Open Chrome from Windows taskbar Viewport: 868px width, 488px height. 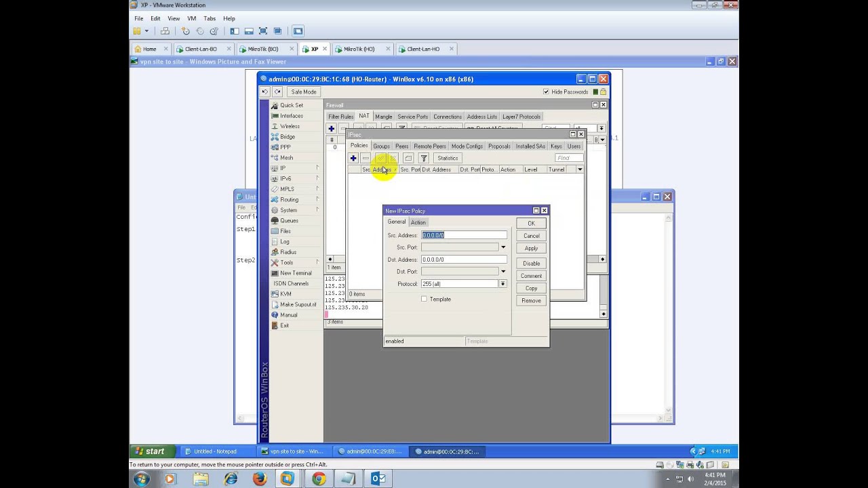coord(318,479)
